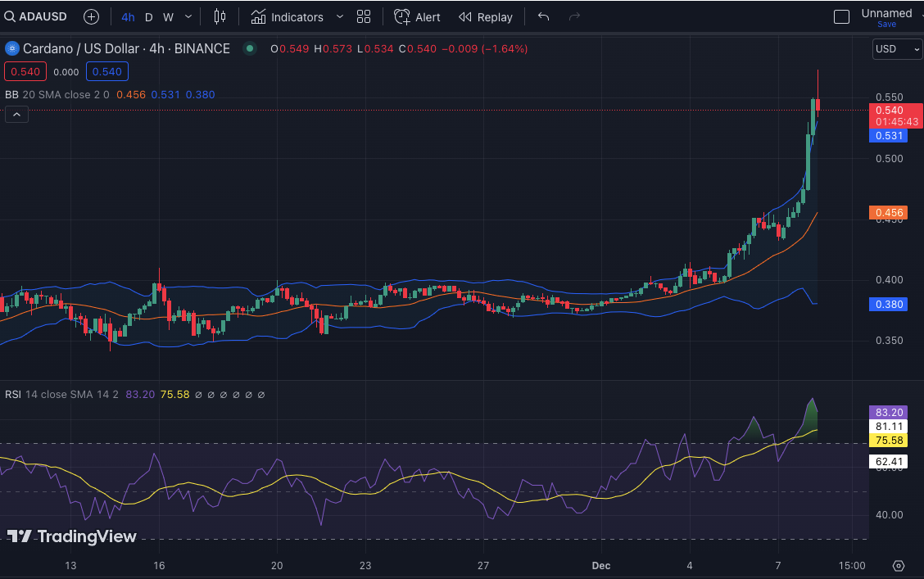The width and height of the screenshot is (924, 579).
Task: Undo the last chart action
Action: click(544, 16)
